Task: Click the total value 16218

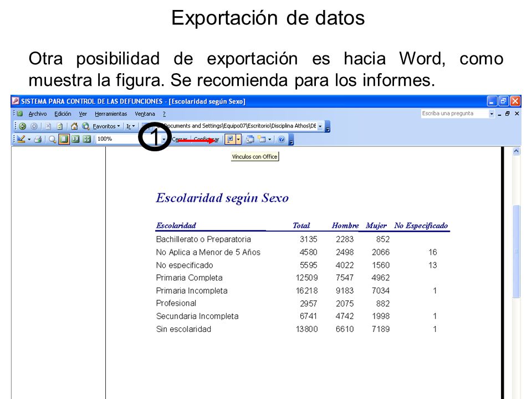Action: pyautogui.click(x=306, y=291)
